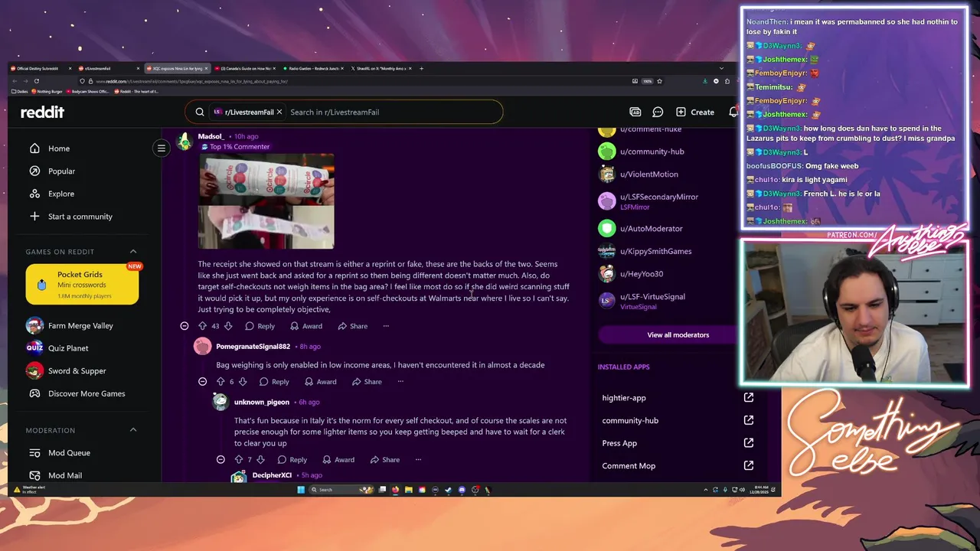This screenshot has height=551, width=980.
Task: Open the DecipherXCI user profile
Action: (272, 475)
